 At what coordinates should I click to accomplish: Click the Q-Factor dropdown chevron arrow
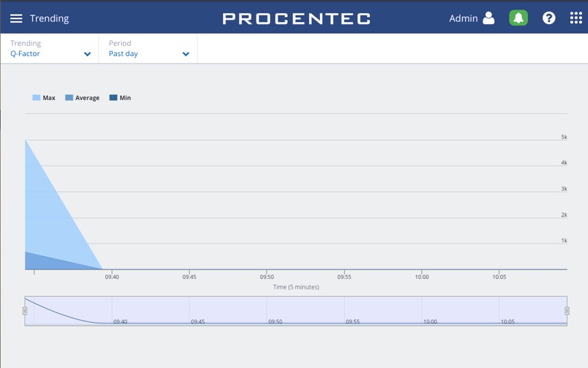(x=88, y=54)
